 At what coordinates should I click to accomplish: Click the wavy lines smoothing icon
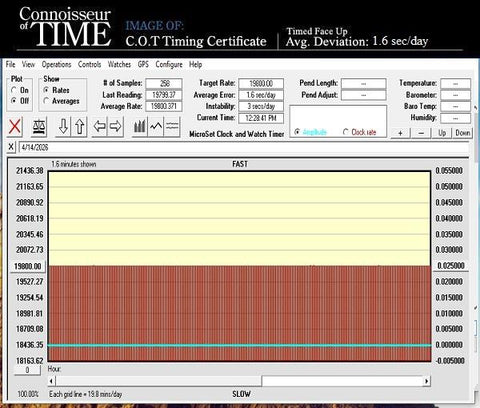click(172, 127)
